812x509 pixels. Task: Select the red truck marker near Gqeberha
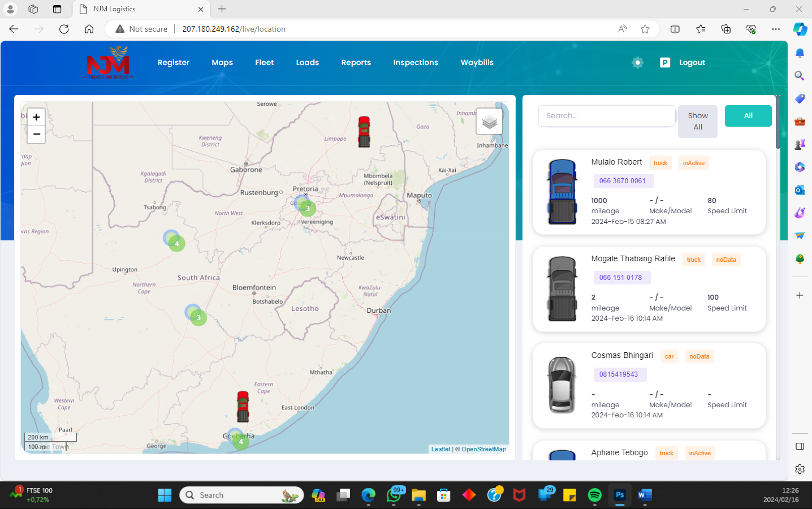[x=242, y=406]
